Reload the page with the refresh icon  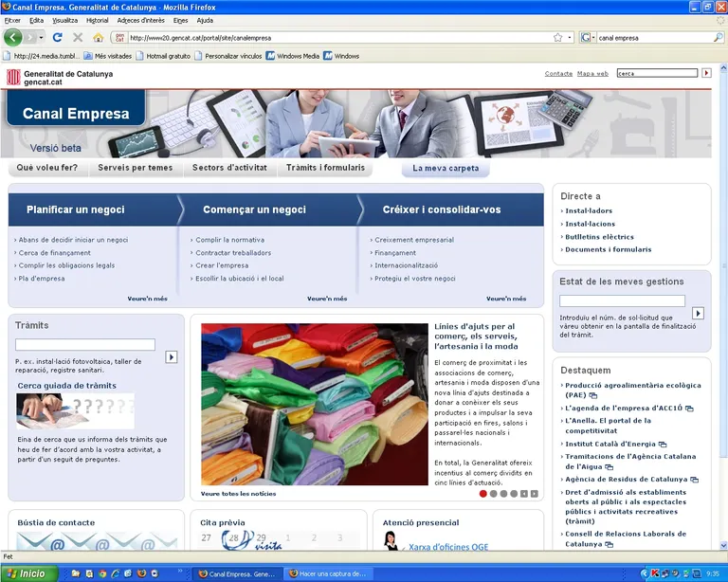58,38
